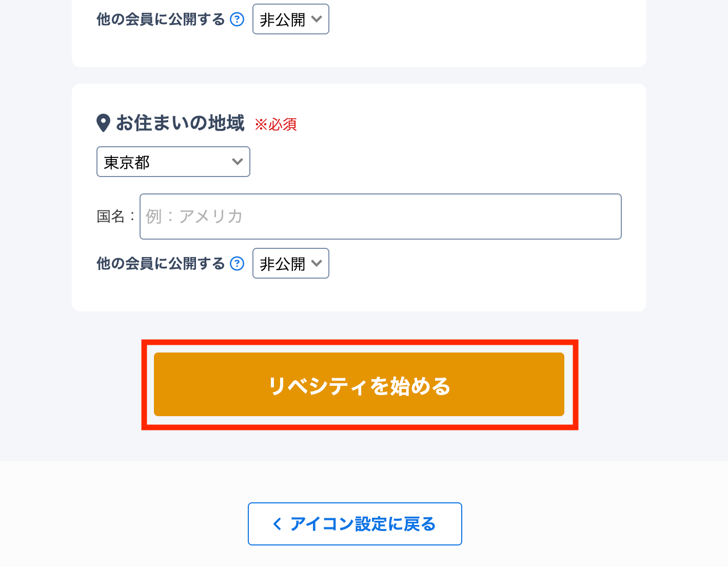Viewport: 728px width, 567px height.
Task: Click the 例：アメリカ placeholder text
Action: pos(194,217)
